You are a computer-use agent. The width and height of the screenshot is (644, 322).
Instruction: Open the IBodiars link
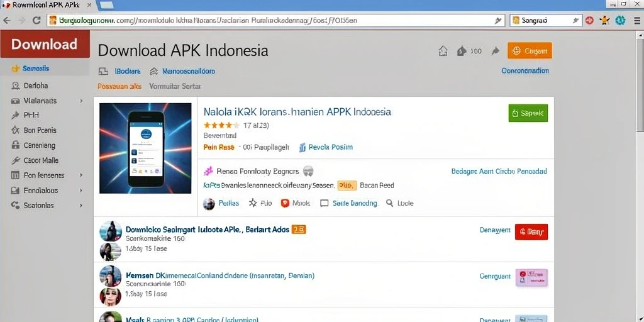click(x=127, y=71)
